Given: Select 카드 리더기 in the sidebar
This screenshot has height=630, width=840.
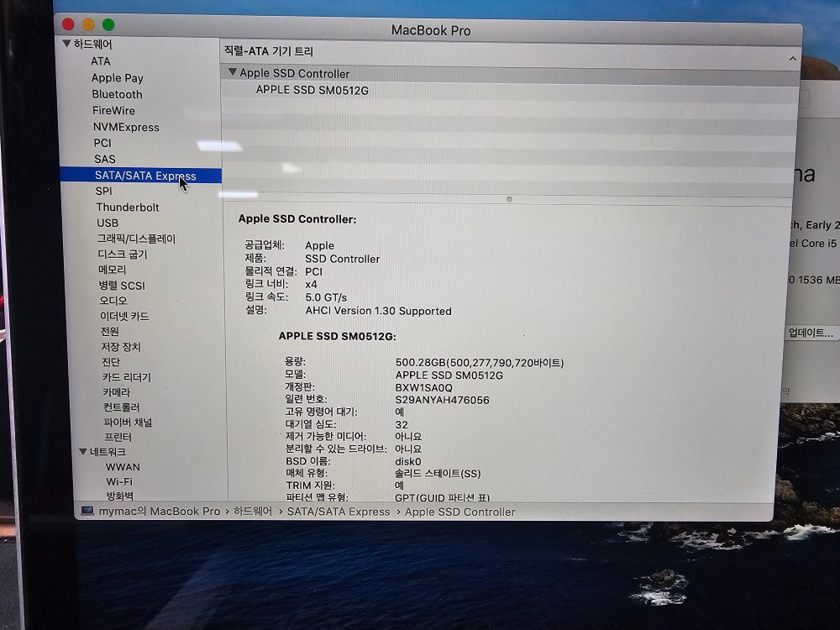Looking at the screenshot, I should tap(127, 377).
